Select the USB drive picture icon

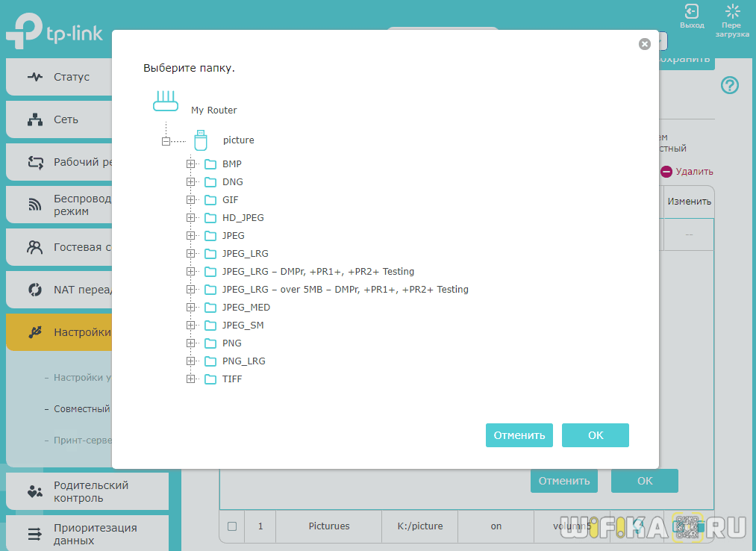(200, 140)
